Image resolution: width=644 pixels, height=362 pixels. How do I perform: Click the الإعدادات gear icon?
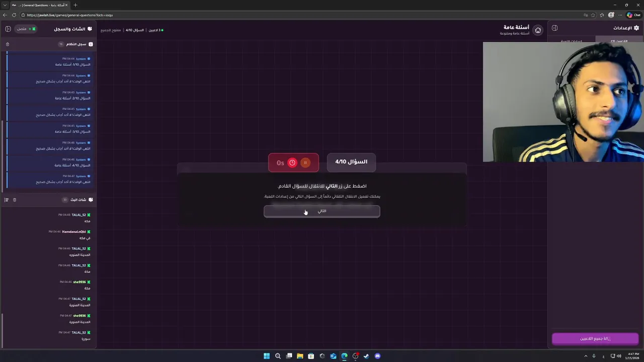point(636,28)
